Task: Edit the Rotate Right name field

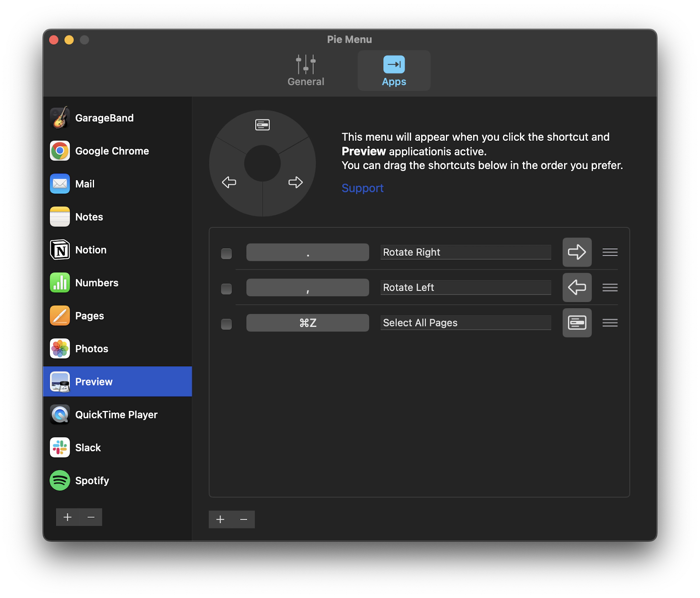Action: pos(466,252)
